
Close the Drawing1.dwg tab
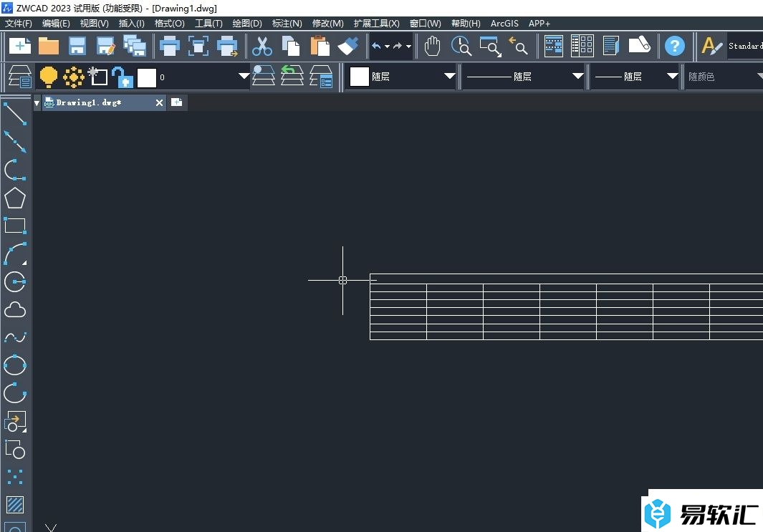(159, 102)
